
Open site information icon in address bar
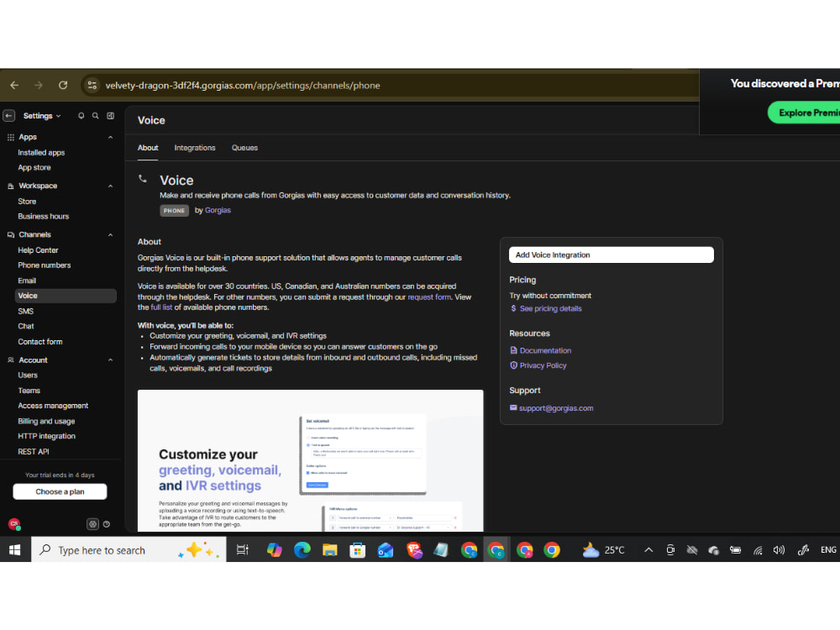(92, 85)
